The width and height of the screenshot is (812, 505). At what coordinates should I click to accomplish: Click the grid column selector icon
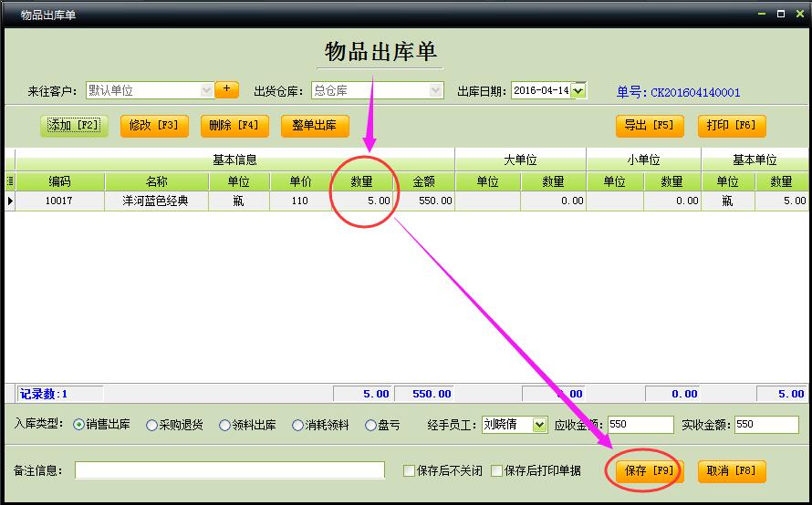pos(10,181)
